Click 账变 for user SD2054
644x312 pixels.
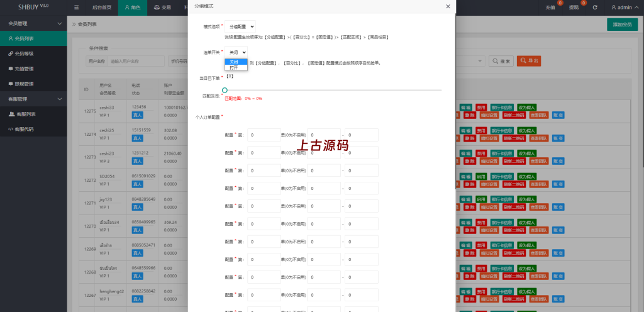pyautogui.click(x=558, y=184)
